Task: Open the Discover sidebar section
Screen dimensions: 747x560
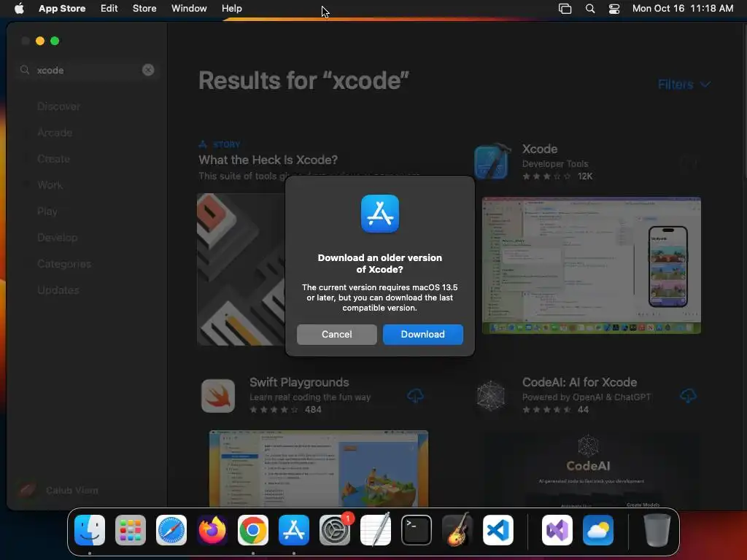Action: pyautogui.click(x=58, y=106)
